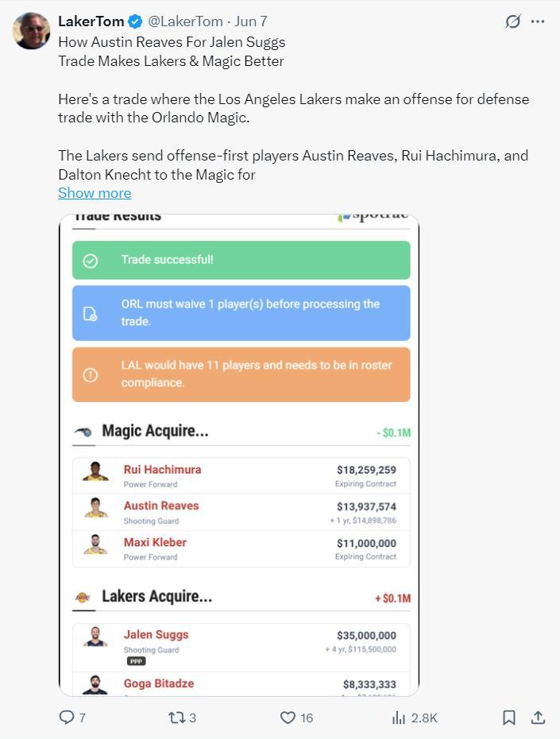The image size is (560, 739).
Task: Click the Grok explain post icon
Action: tap(513, 21)
